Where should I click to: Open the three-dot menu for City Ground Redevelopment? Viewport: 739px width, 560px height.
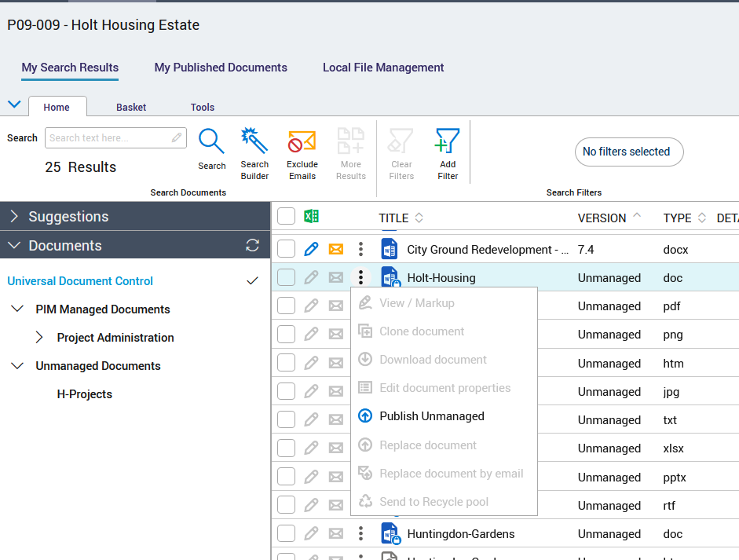(x=360, y=249)
